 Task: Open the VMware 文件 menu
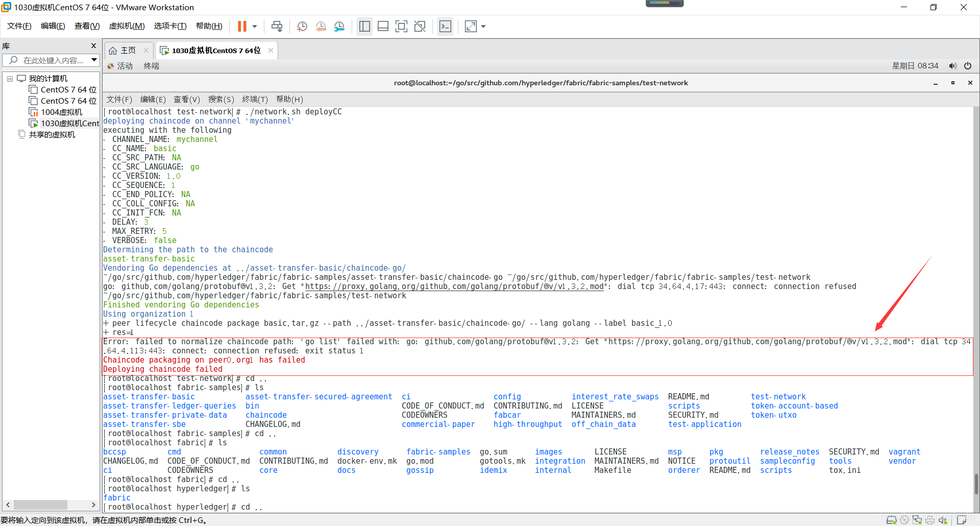click(19, 26)
